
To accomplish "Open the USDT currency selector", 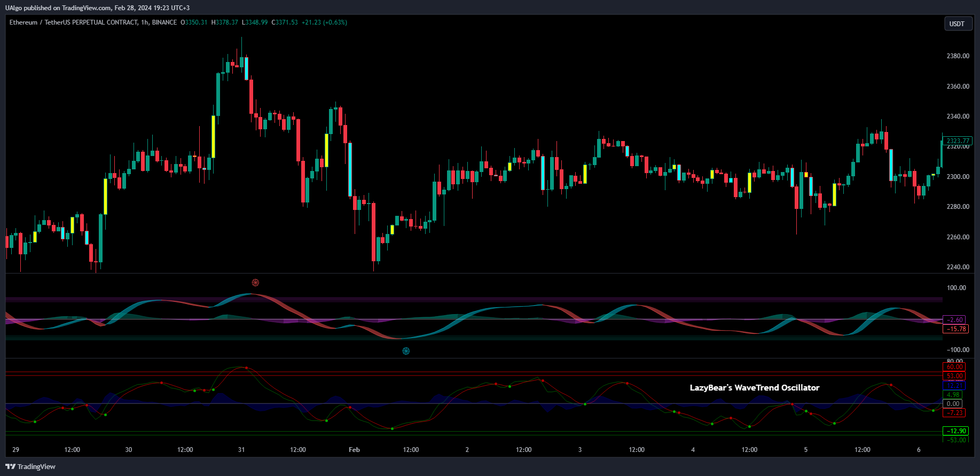I will 957,24.
